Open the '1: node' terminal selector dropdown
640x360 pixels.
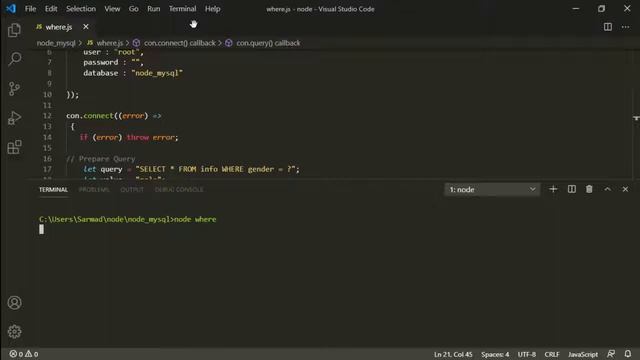tap(492, 189)
